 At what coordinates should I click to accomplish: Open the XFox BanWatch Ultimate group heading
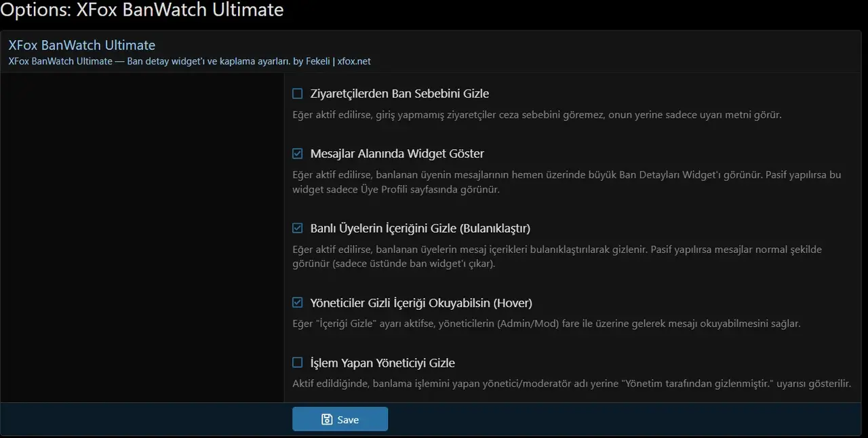tap(81, 45)
